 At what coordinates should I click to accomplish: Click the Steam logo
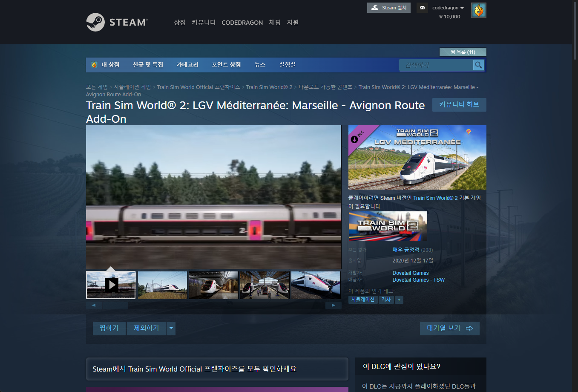[x=117, y=22]
